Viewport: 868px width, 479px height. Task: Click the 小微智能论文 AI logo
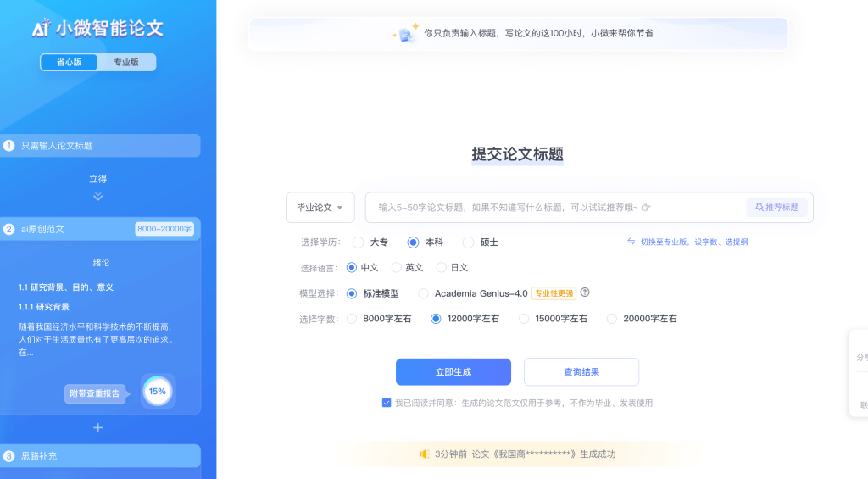97,29
